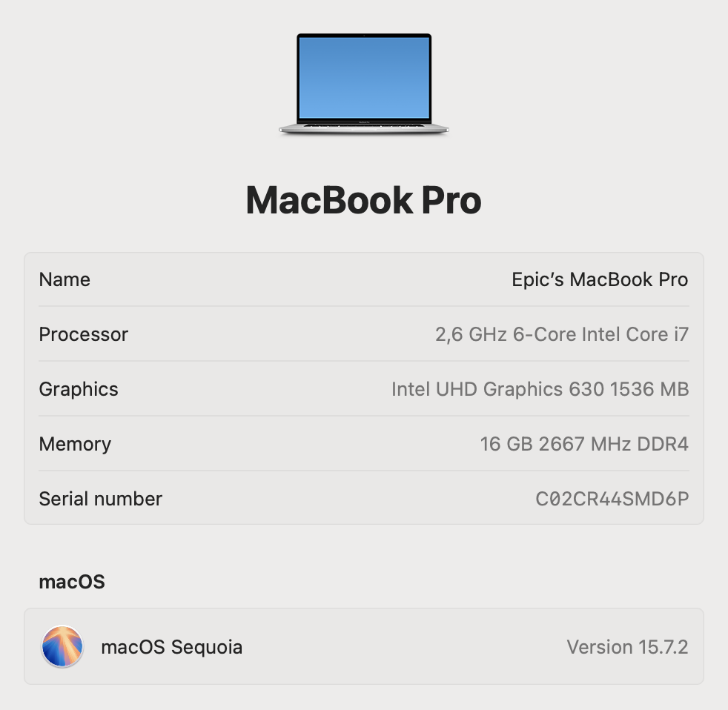
Task: Click the word MacBook in the title
Action: click(x=329, y=200)
